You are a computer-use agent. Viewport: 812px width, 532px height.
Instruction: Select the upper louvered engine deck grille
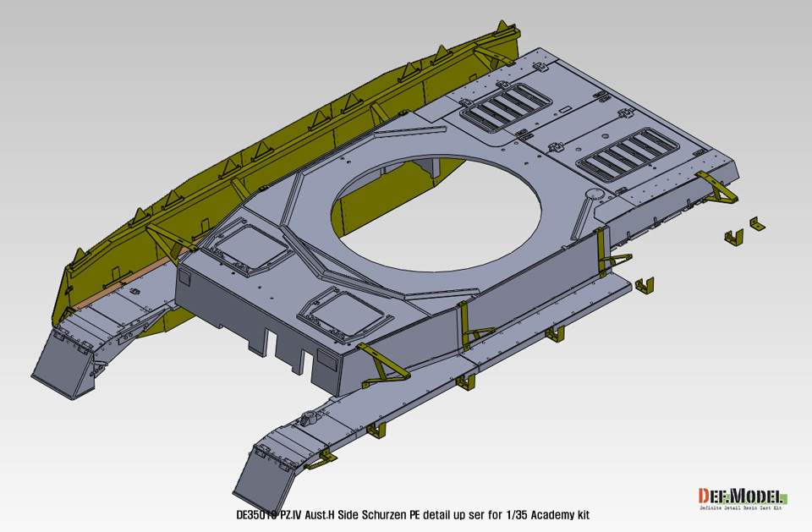click(502, 107)
